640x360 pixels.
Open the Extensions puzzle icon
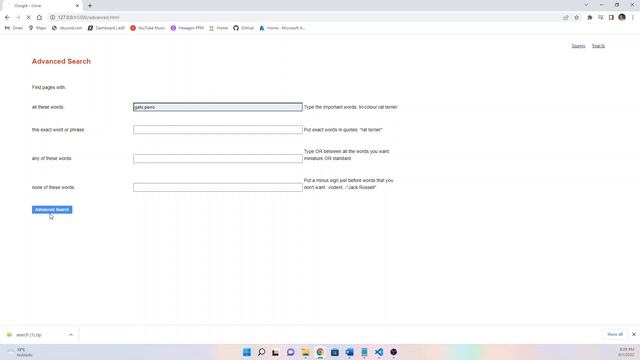(x=590, y=18)
